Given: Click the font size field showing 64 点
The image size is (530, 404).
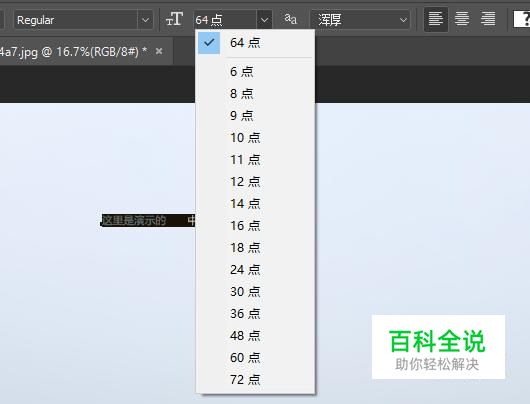Looking at the screenshot, I should (225, 20).
